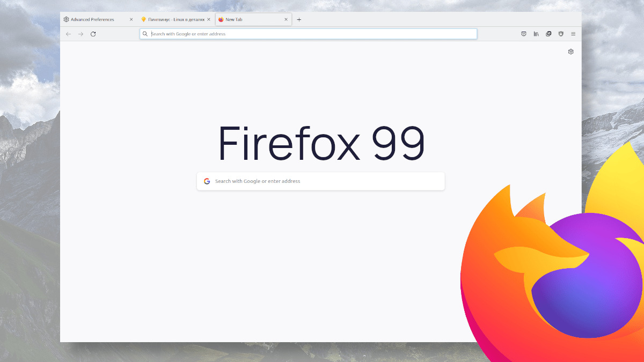This screenshot has width=644, height=362.
Task: Switch to the Advanced Preferences tab
Action: pos(98,19)
